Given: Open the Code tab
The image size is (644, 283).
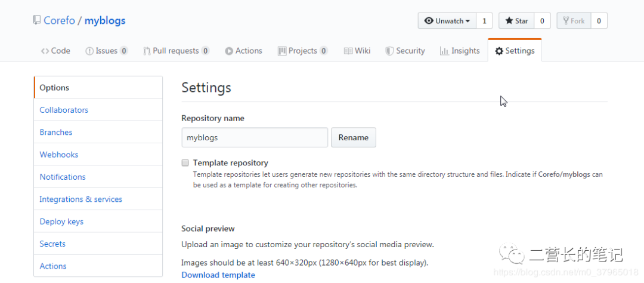Looking at the screenshot, I should coord(55,51).
